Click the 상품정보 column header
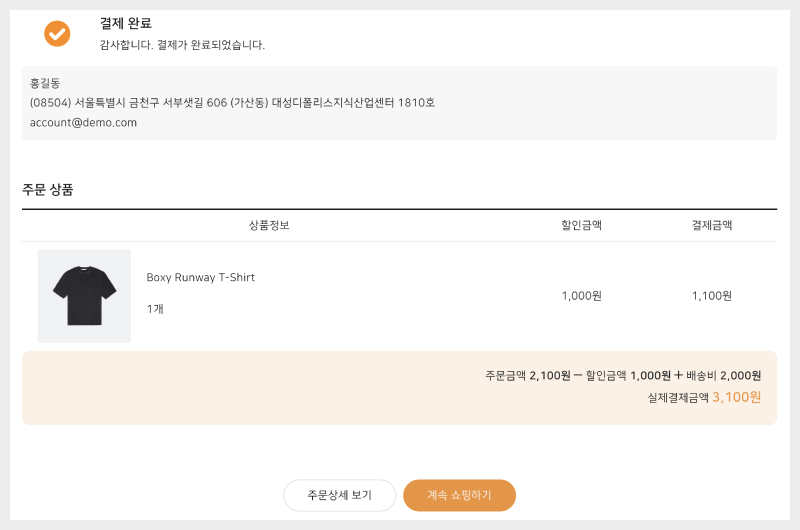Viewport: 800px width, 530px height. pos(269,225)
